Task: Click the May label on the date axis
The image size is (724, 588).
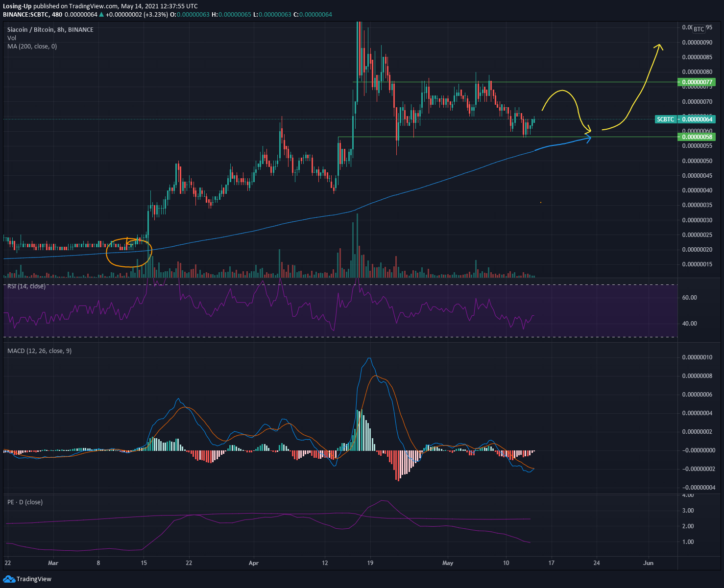Action: pos(448,563)
